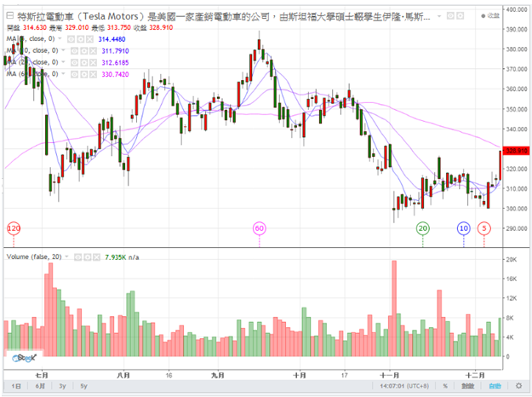Image resolution: width=532 pixels, height=397 pixels.
Task: Toggle auto scale 自動 button
Action: point(495,386)
